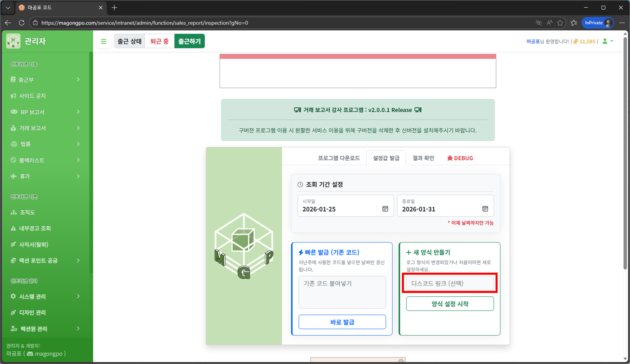This screenshot has height=364, width=630.
Task: Click the prohibition icon for 블랙리스트
Action: tap(14, 160)
